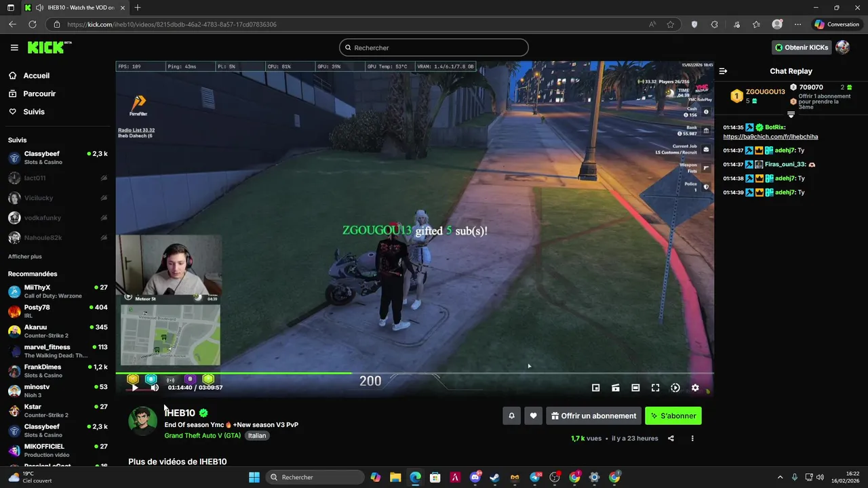Screen dimensions: 868x488
Task: Open Copilot Conversation button
Action: tap(837, 24)
